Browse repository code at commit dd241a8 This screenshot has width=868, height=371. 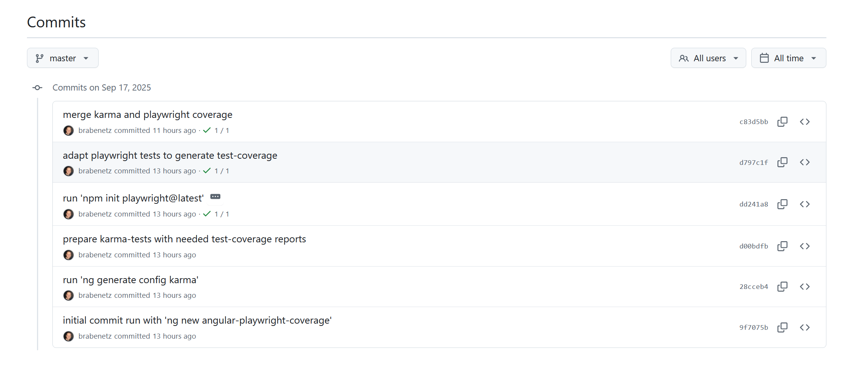(804, 204)
